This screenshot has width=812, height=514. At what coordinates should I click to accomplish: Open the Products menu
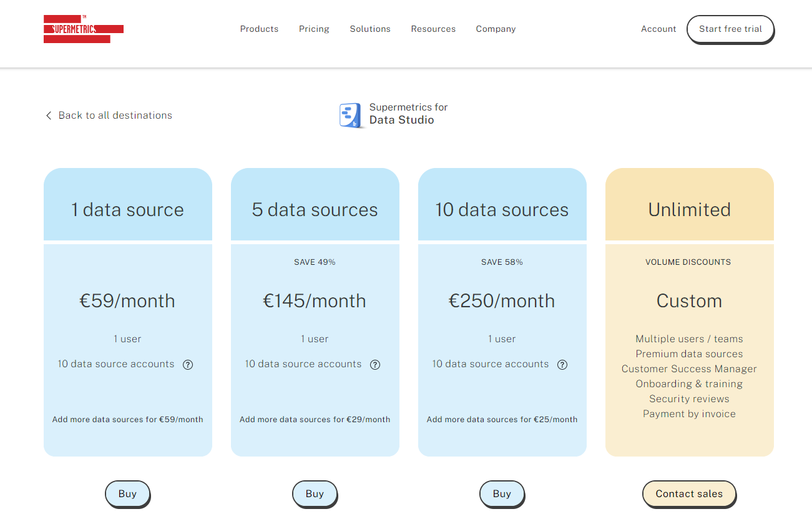[x=259, y=29]
